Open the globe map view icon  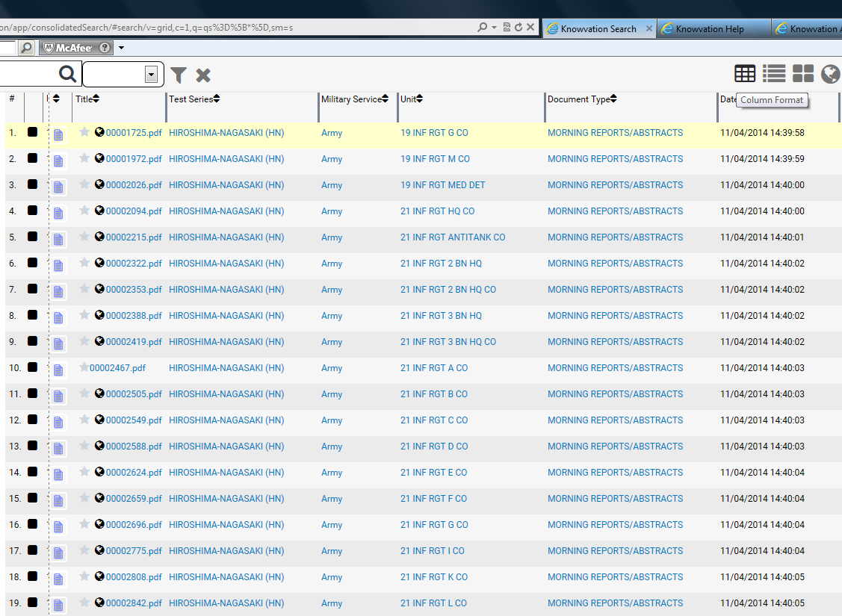click(x=830, y=73)
